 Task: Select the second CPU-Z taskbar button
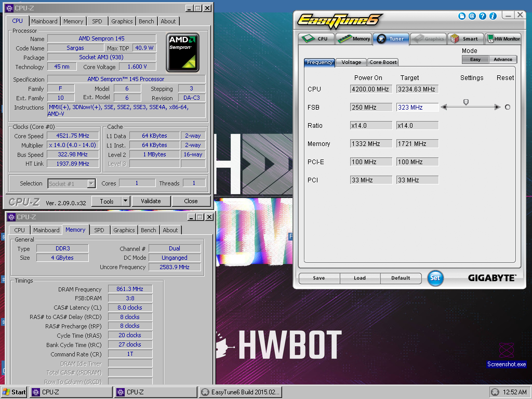[x=156, y=392]
